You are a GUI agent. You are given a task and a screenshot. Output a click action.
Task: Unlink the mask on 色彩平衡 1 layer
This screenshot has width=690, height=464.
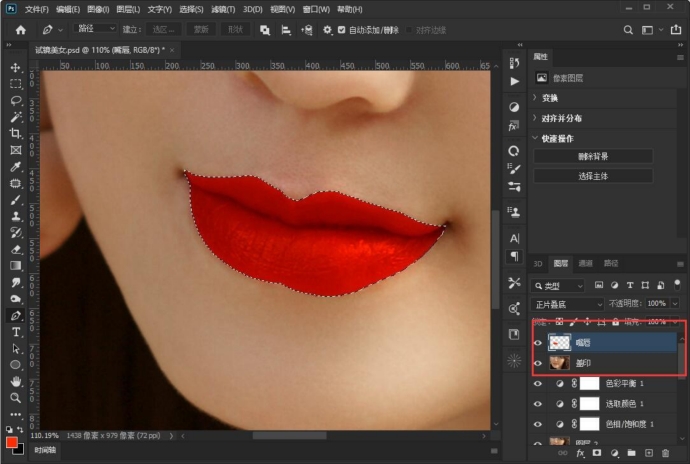[x=574, y=383]
